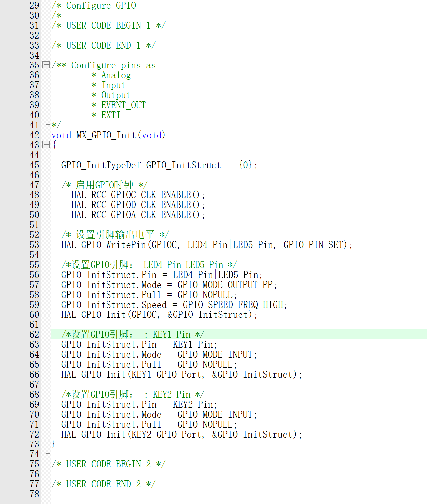The width and height of the screenshot is (427, 504).
Task: Click 'HAL_GPIO_Init(GPIOC, &GPIO_InitStruct);' line
Action: [159, 315]
